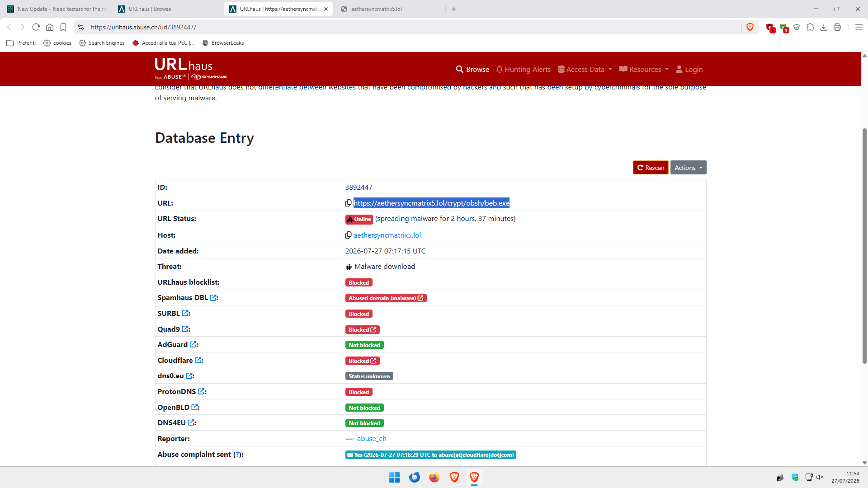The height and width of the screenshot is (488, 868).
Task: Copy the malware URL using the copy icon
Action: (348, 203)
